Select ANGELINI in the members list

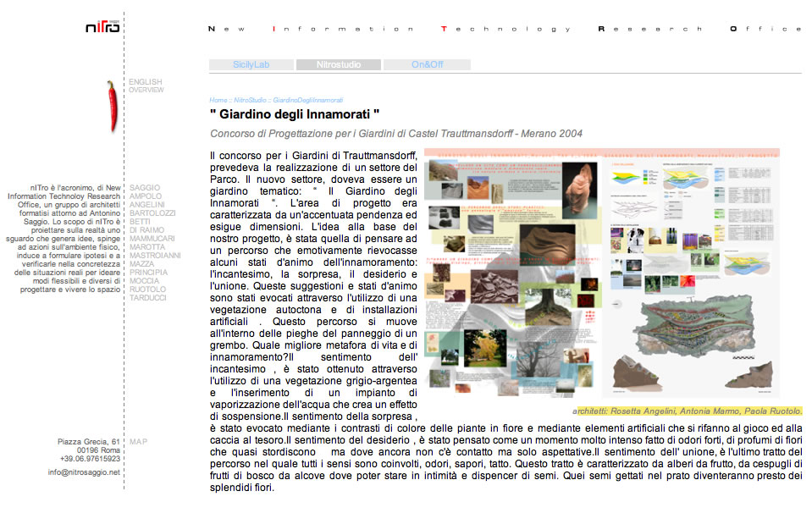[147, 205]
